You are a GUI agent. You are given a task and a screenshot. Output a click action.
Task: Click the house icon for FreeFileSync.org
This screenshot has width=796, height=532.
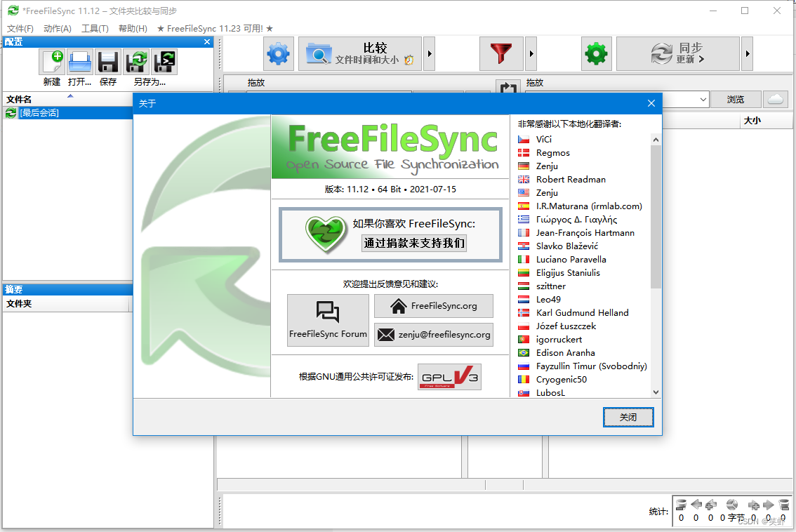tap(399, 306)
